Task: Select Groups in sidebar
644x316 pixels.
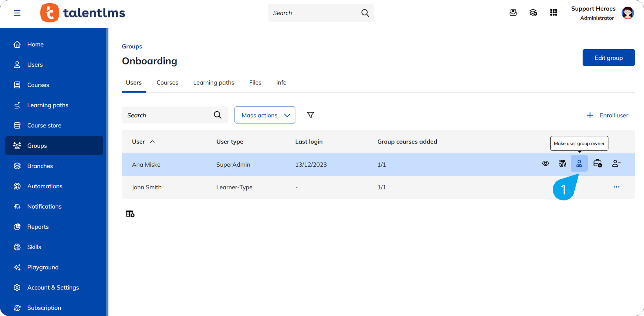Action: pyautogui.click(x=54, y=145)
